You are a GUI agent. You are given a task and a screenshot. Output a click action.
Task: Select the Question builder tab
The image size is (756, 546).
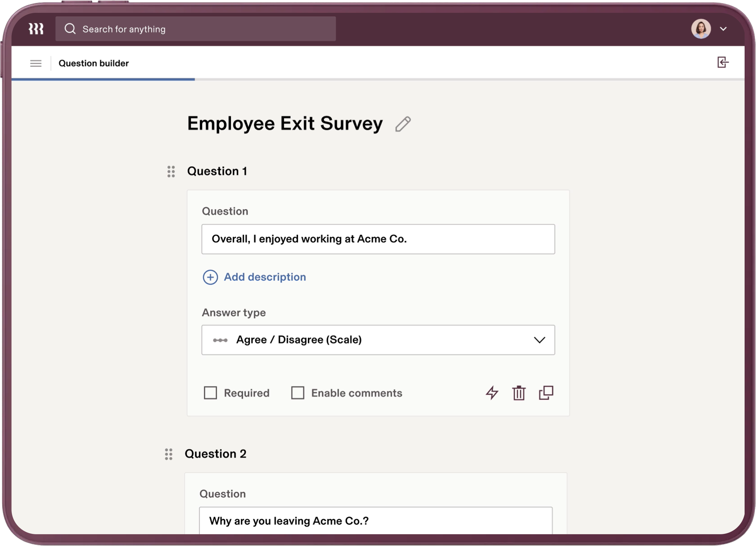[94, 63]
